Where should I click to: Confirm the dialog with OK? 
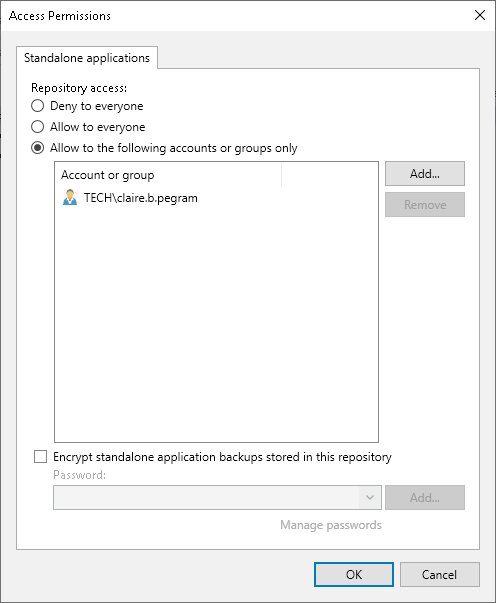354,575
